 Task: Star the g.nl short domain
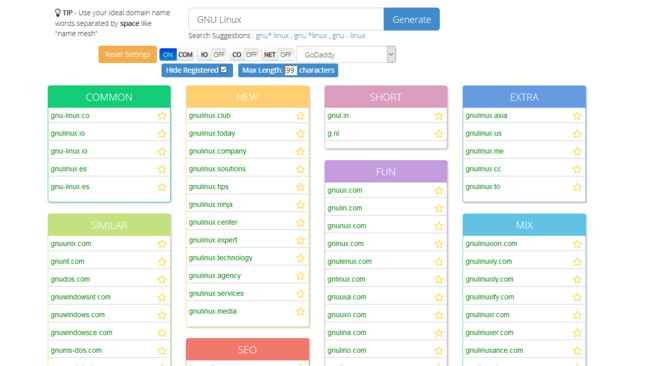[x=439, y=133]
